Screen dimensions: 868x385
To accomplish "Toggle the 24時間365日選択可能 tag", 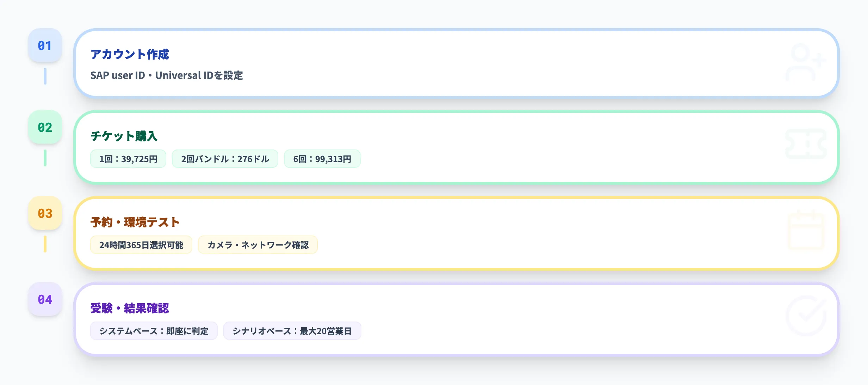I will [x=141, y=245].
